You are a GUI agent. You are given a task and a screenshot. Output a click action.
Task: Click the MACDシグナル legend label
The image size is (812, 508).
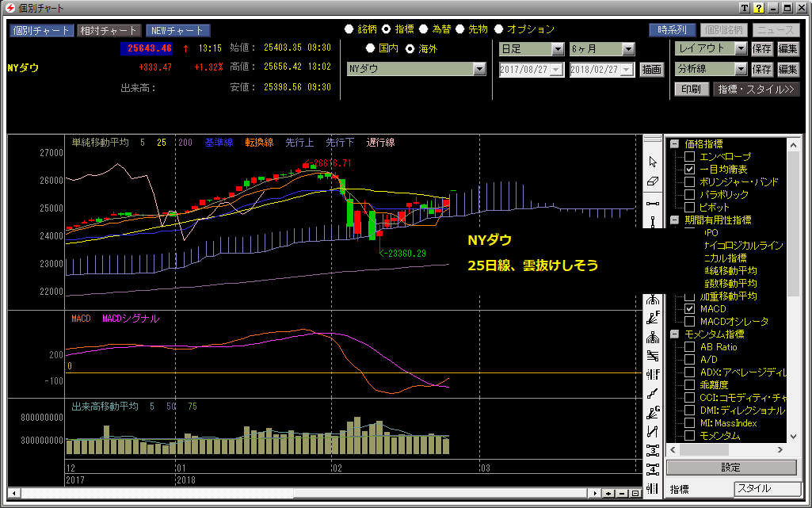[x=131, y=319]
